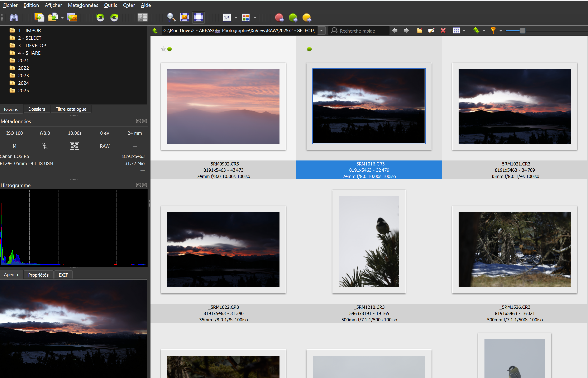Select the _5RM1210.CR3 bird thumbnail
This screenshot has height=378, width=588.
369,242
